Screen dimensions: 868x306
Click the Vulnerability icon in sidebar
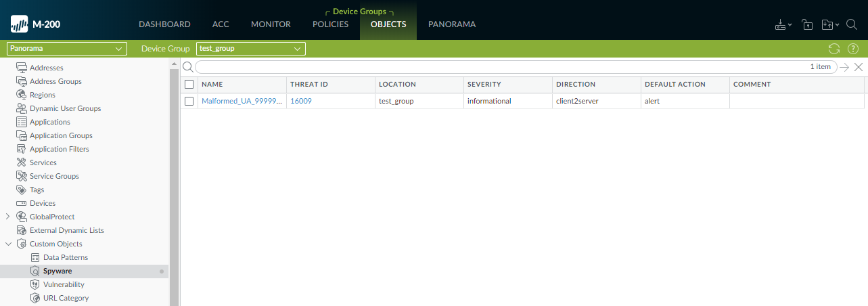point(35,284)
